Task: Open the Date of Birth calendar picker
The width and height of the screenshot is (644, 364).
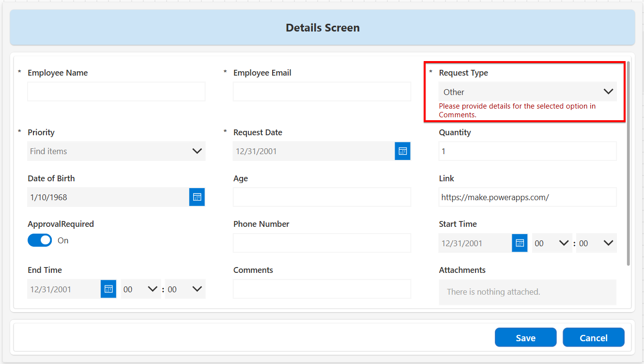Action: [197, 197]
